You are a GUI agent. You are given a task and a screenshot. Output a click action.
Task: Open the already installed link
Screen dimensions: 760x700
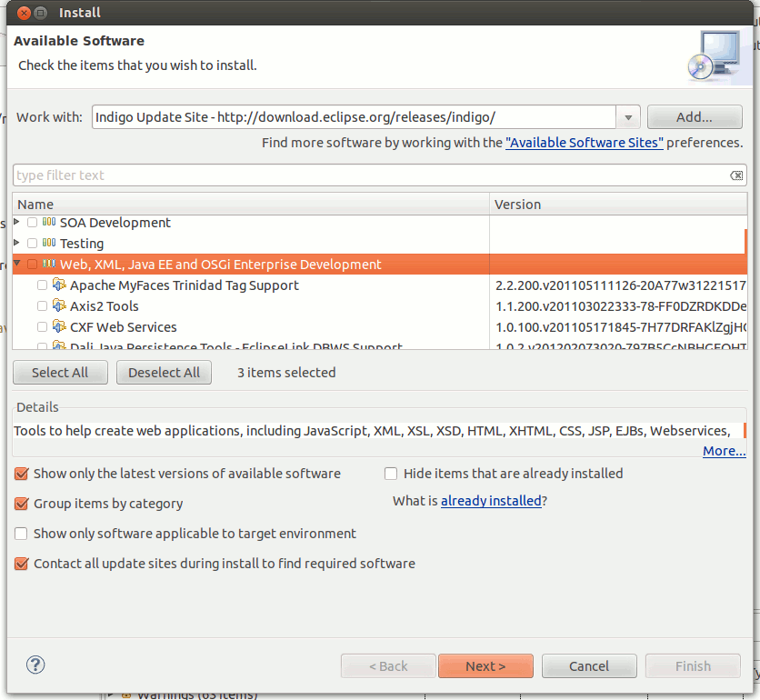click(x=491, y=500)
